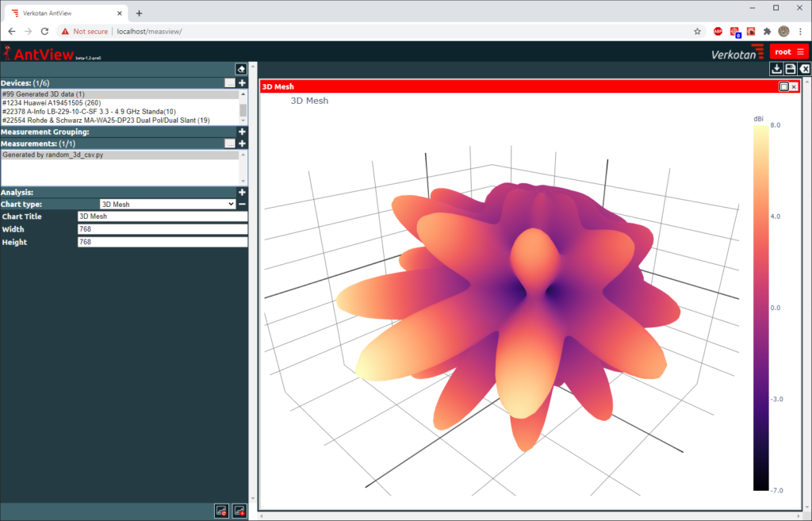Maximize the 3D Mesh chart panel
This screenshot has width=812, height=521.
(783, 86)
